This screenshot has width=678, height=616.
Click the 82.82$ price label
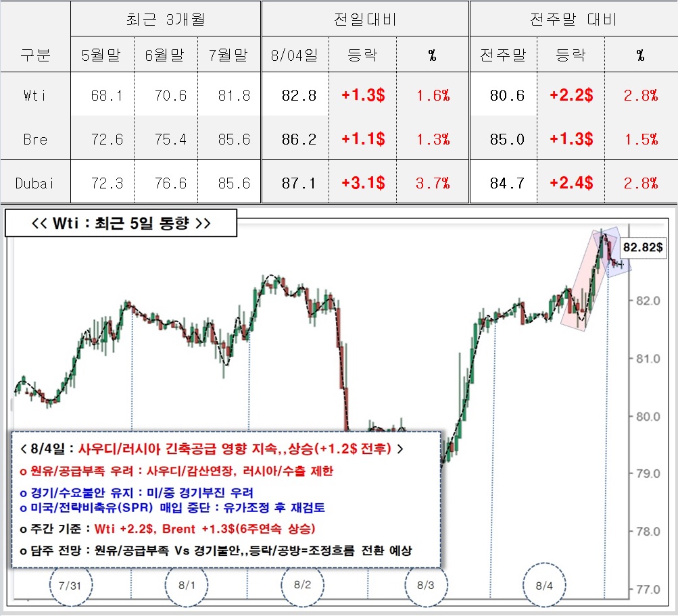pyautogui.click(x=643, y=247)
